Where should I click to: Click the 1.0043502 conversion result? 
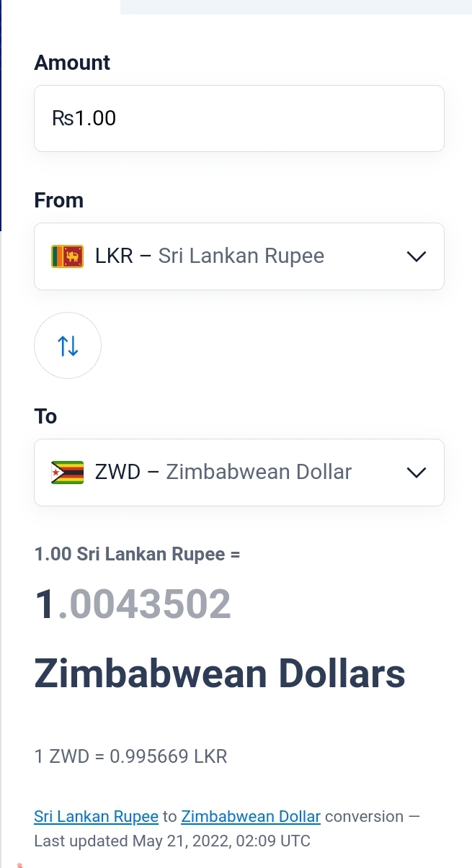(x=133, y=604)
